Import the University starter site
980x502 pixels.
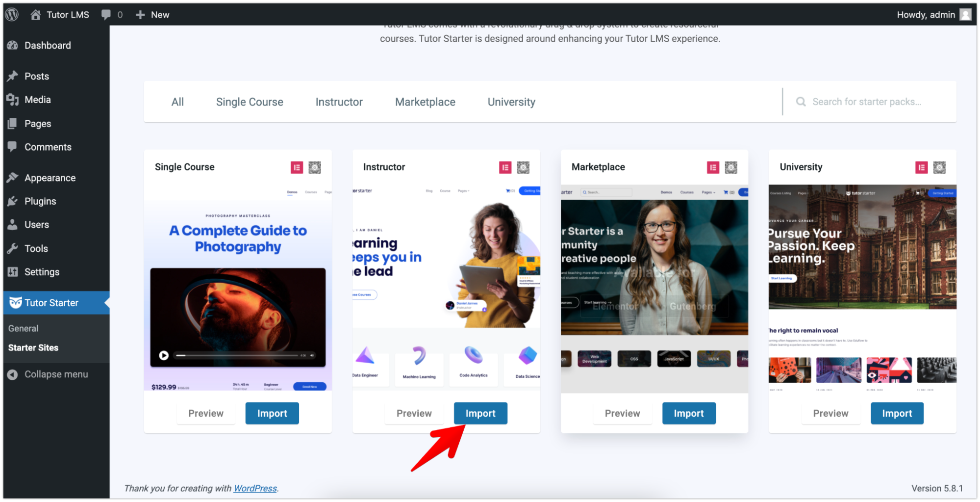(x=897, y=413)
